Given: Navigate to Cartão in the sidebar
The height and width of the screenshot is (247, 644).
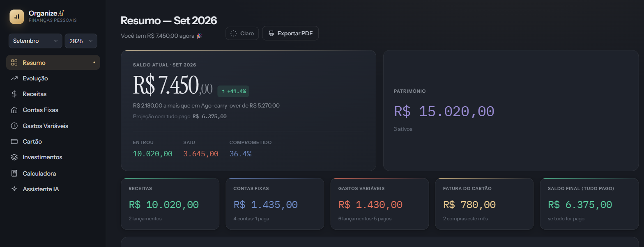Looking at the screenshot, I should click(x=53, y=142).
